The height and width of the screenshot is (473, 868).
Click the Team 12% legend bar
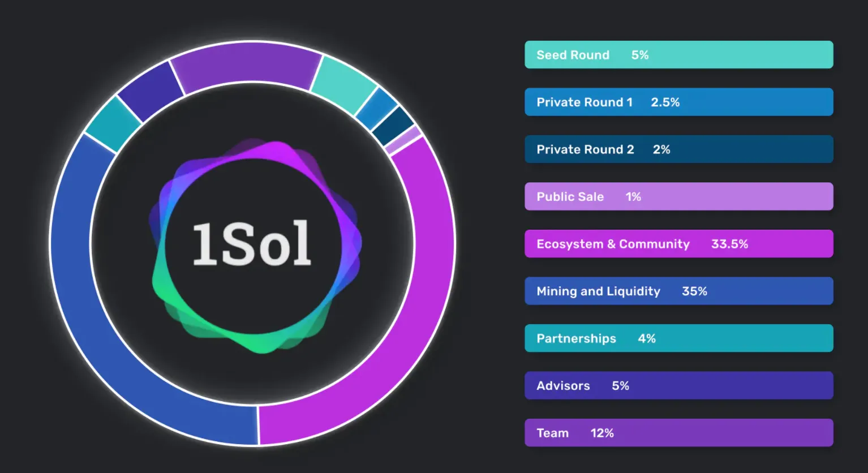click(x=678, y=433)
